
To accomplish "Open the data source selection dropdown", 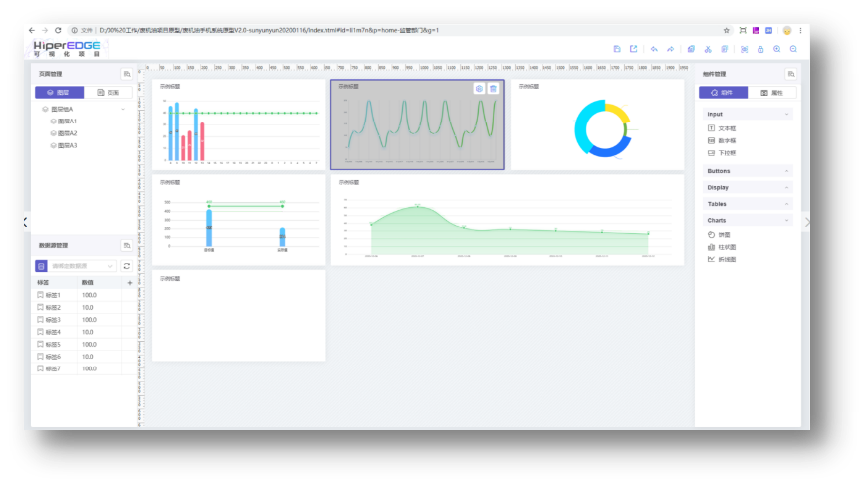I will (x=83, y=266).
